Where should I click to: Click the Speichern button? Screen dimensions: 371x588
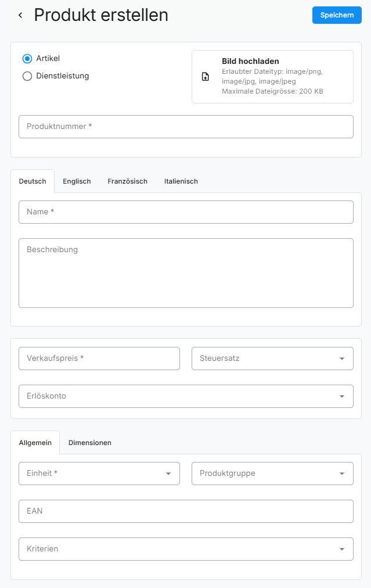pyautogui.click(x=337, y=15)
